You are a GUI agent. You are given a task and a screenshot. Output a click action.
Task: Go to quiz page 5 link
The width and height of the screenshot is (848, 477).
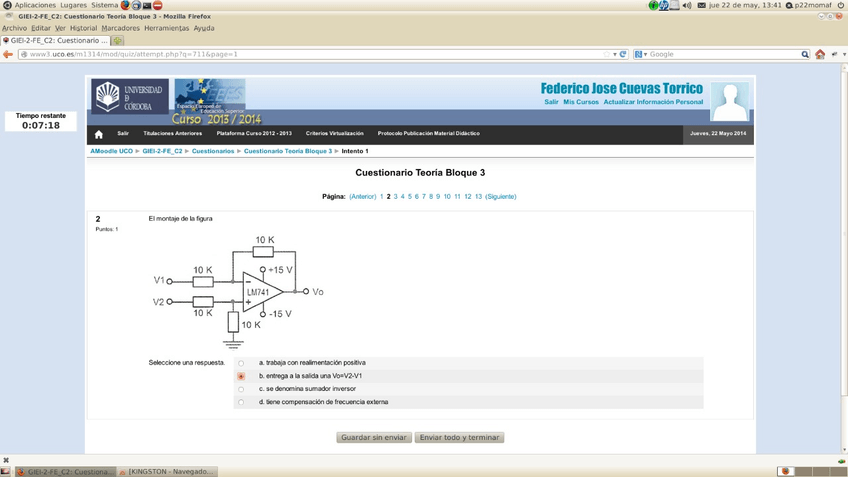tap(410, 197)
